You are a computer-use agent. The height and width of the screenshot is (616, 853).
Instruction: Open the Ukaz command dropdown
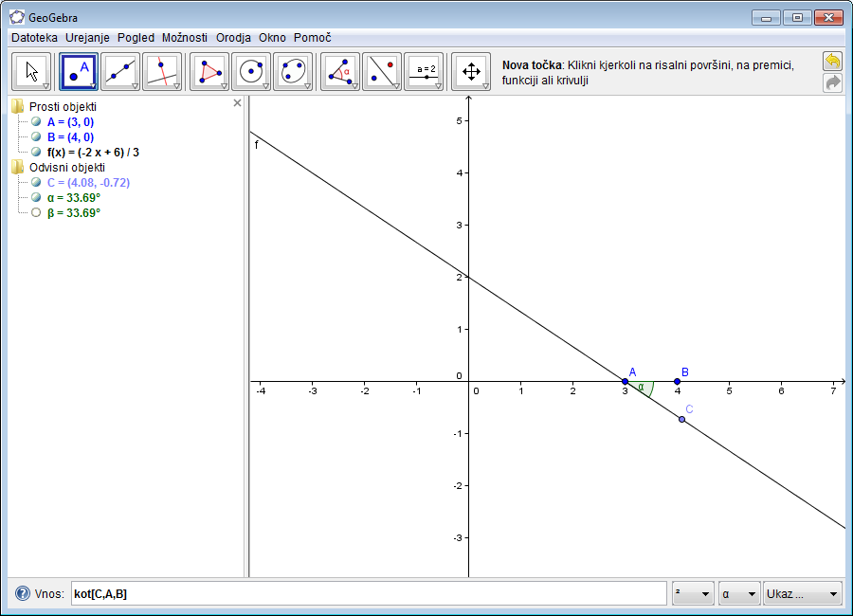[x=802, y=594]
